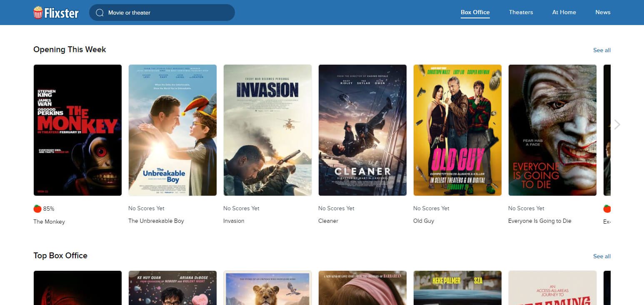
Task: Click Everyone Is Going to Die title
Action: click(x=540, y=221)
